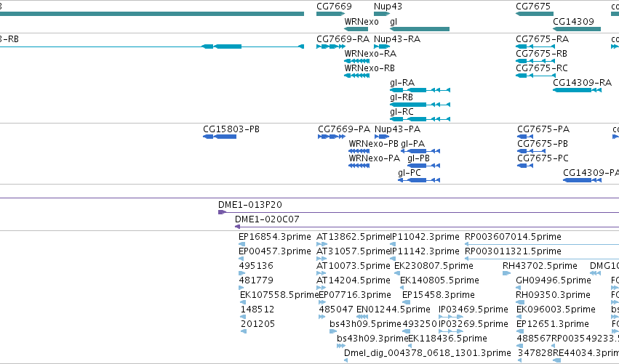619x364 pixels.
Task: Click protein CG15803-PB label
Action: (x=231, y=129)
